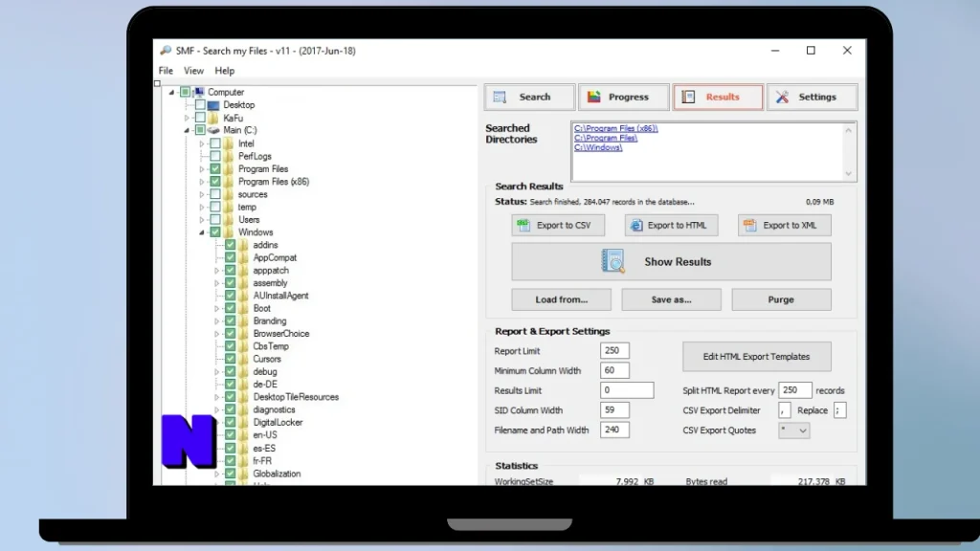Open the File menu
The image size is (980, 551).
point(166,71)
